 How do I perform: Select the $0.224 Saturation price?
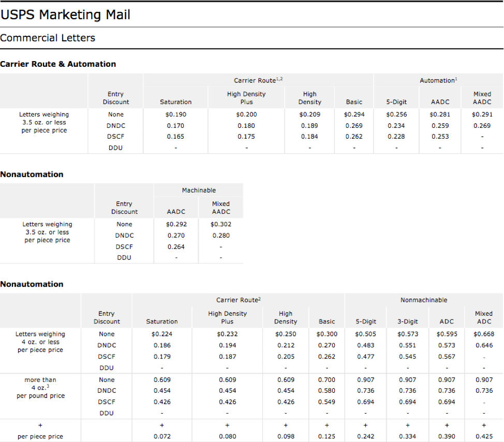point(162,334)
